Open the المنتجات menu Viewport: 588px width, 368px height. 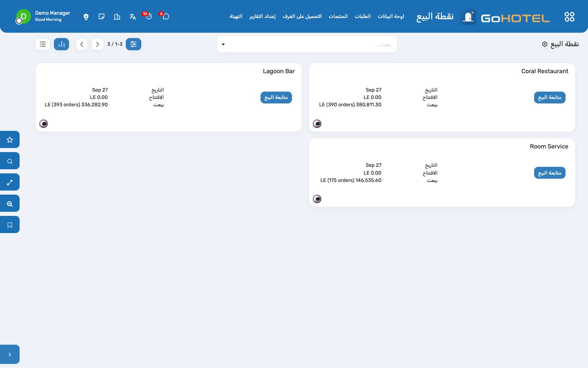point(338,16)
